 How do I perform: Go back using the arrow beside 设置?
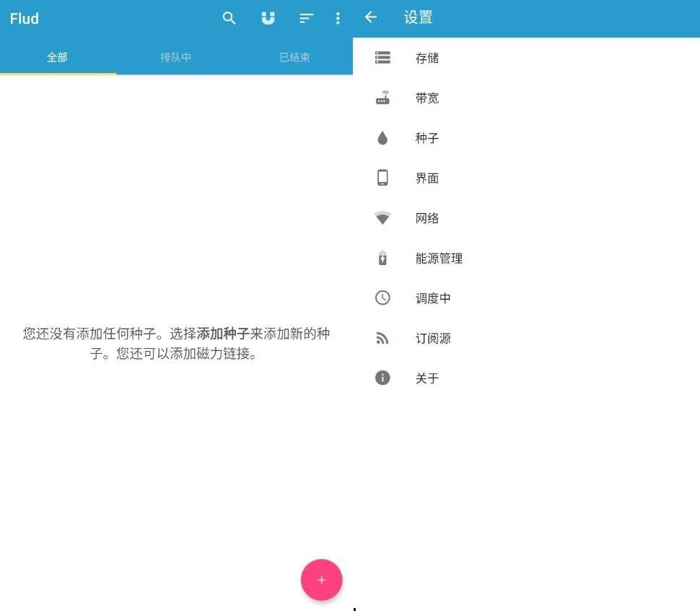[x=371, y=17]
